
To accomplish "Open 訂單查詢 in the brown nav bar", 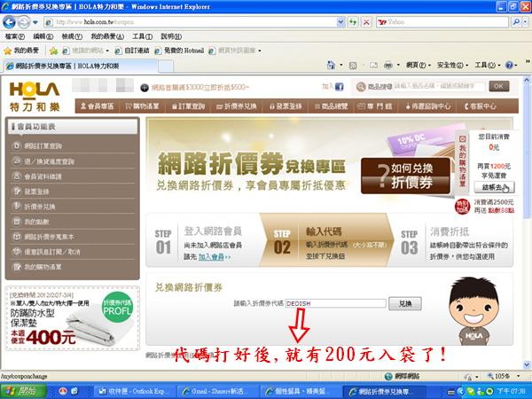I will point(188,106).
